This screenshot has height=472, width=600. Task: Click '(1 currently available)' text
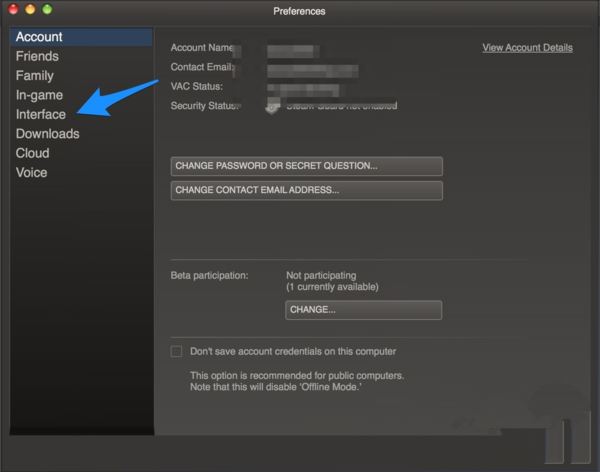tap(332, 287)
